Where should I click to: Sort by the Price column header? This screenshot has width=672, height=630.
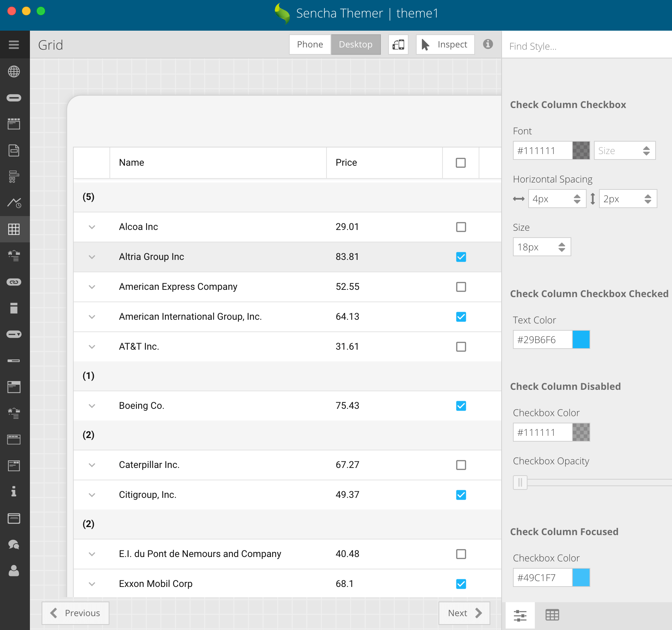pos(385,163)
